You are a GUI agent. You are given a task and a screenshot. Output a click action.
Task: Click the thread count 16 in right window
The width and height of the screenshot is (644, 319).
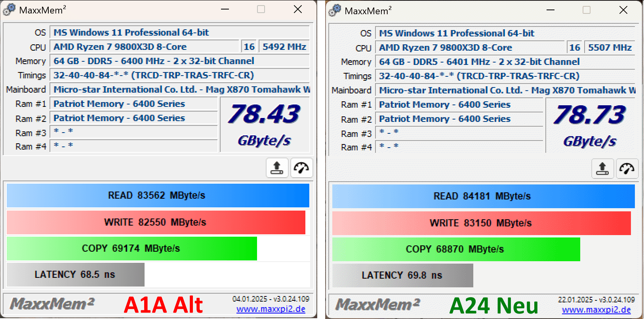point(575,47)
